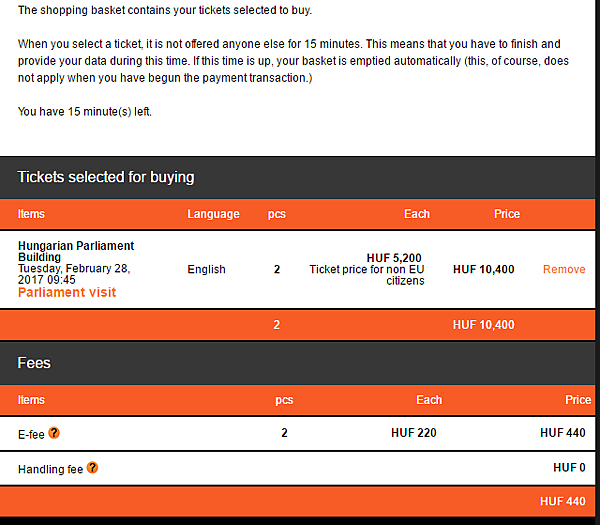Click the Handling fee help icon
The width and height of the screenshot is (600, 525).
(x=92, y=468)
